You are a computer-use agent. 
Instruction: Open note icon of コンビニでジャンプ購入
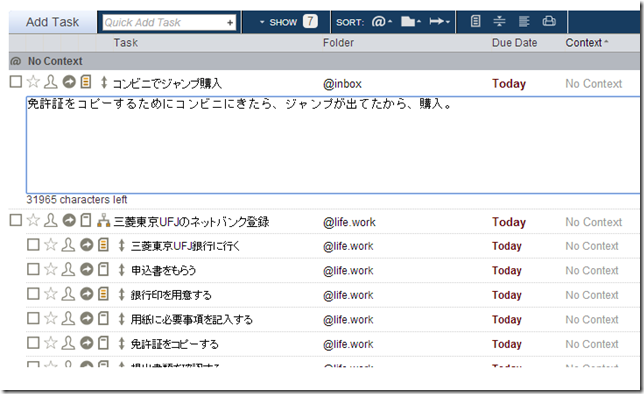86,82
